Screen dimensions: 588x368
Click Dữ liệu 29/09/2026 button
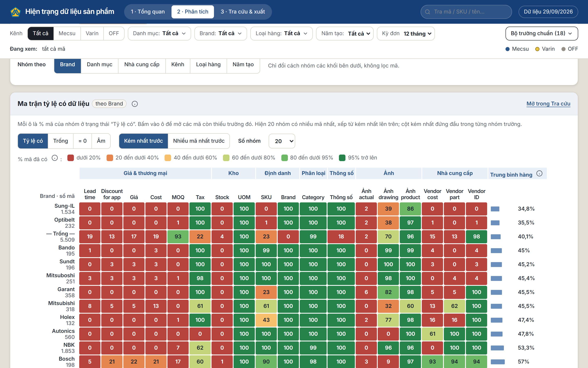pos(548,12)
